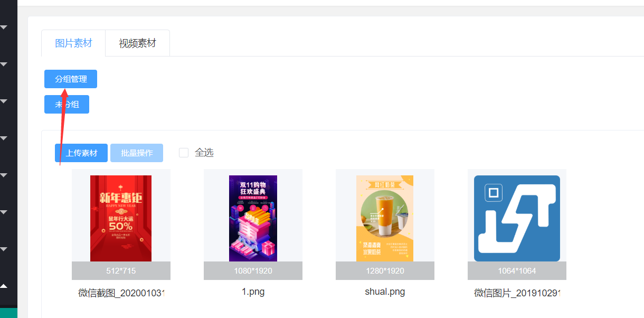The height and width of the screenshot is (318, 644).
Task: Open the 视频素材 tab
Action: (x=137, y=43)
